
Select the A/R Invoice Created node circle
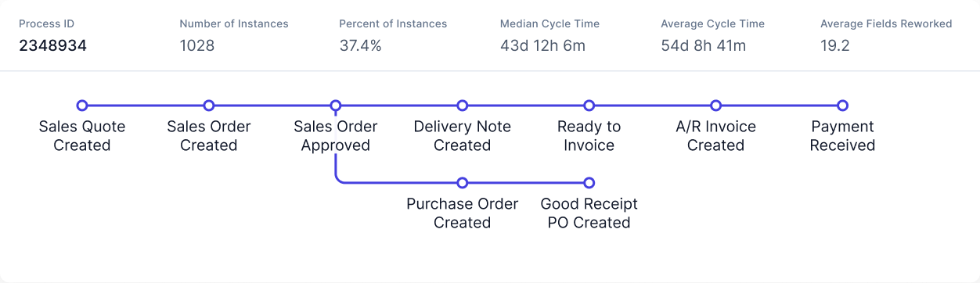(716, 106)
